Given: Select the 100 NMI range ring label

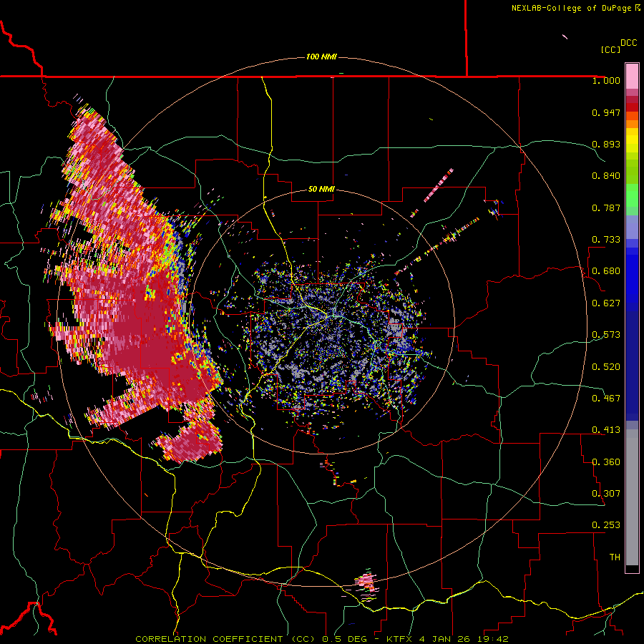Looking at the screenshot, I should coord(321,57).
